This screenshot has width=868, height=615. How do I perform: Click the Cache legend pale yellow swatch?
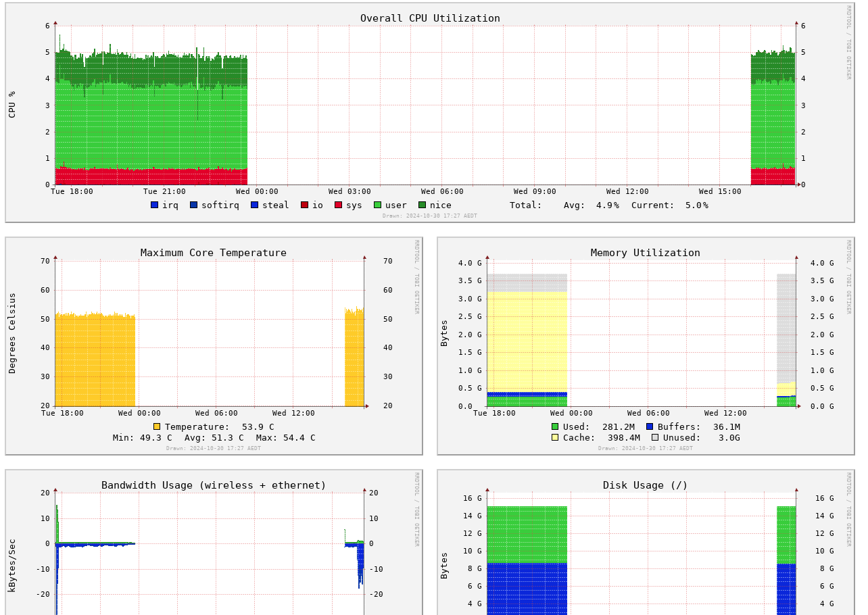pos(555,437)
